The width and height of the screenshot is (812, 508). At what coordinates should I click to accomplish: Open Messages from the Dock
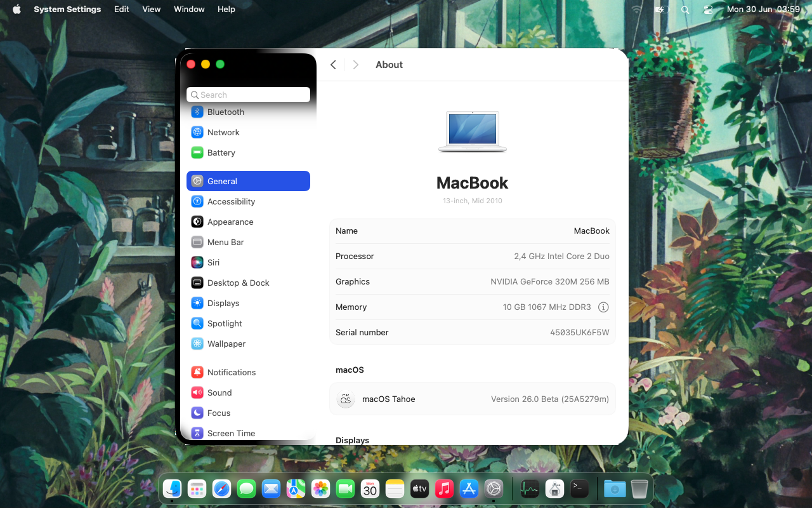[x=247, y=488]
